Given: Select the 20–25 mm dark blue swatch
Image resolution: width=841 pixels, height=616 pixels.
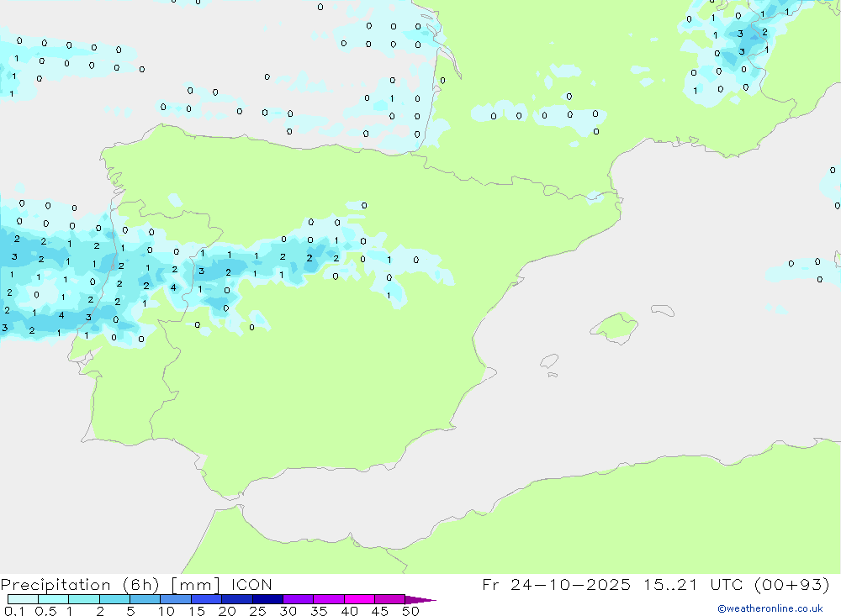Looking at the screenshot, I should (x=237, y=599).
